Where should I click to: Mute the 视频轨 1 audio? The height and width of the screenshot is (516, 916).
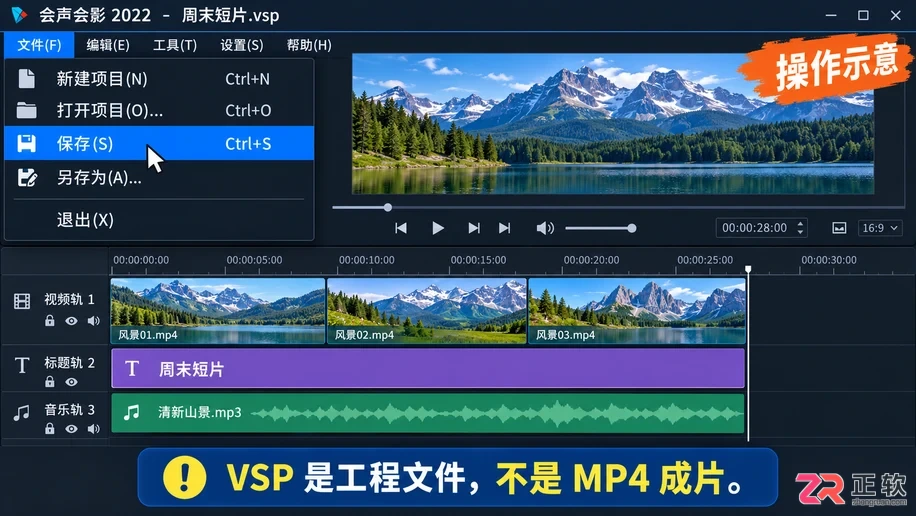click(x=93, y=321)
